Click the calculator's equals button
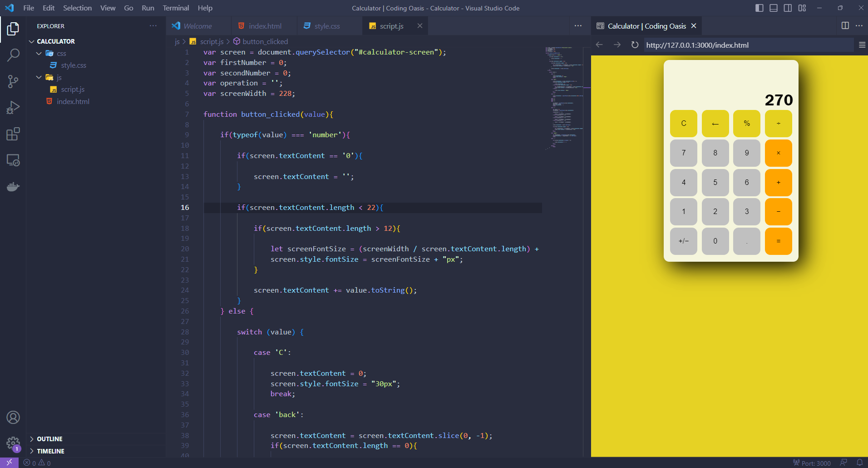This screenshot has height=468, width=868. (x=778, y=241)
